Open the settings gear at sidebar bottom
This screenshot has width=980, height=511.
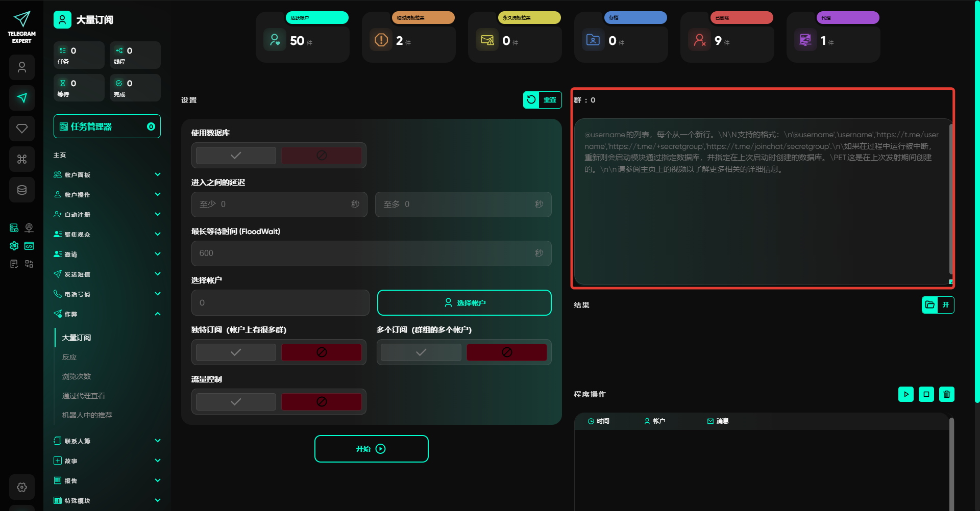click(x=22, y=487)
